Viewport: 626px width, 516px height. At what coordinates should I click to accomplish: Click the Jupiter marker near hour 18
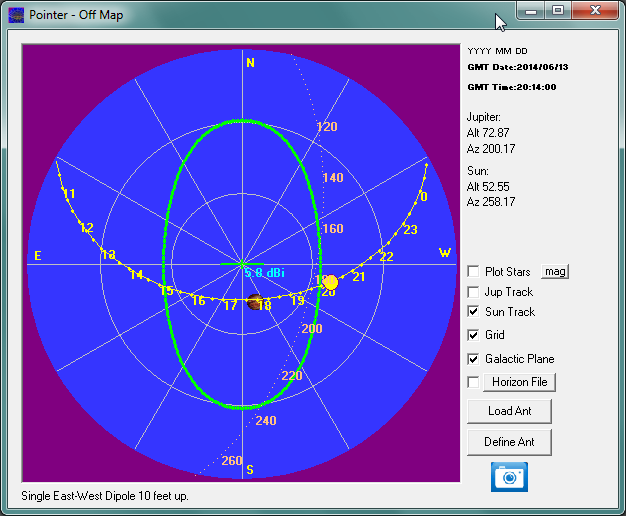[255, 301]
